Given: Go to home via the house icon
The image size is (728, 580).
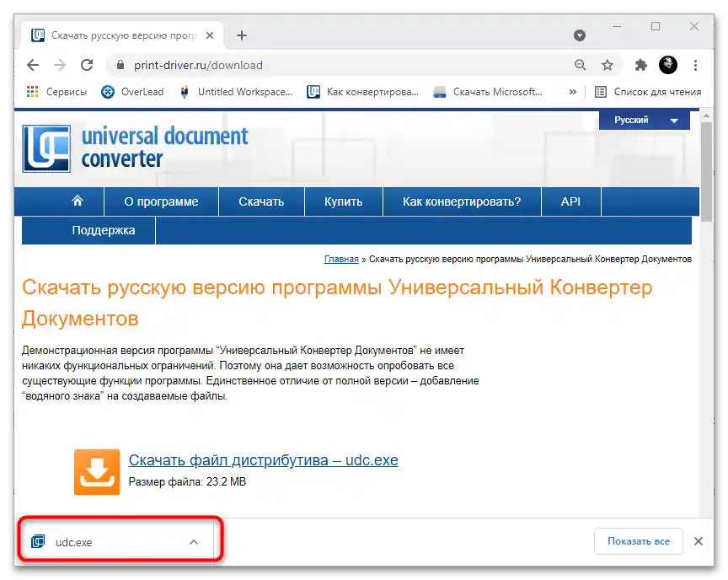Looking at the screenshot, I should tap(78, 201).
